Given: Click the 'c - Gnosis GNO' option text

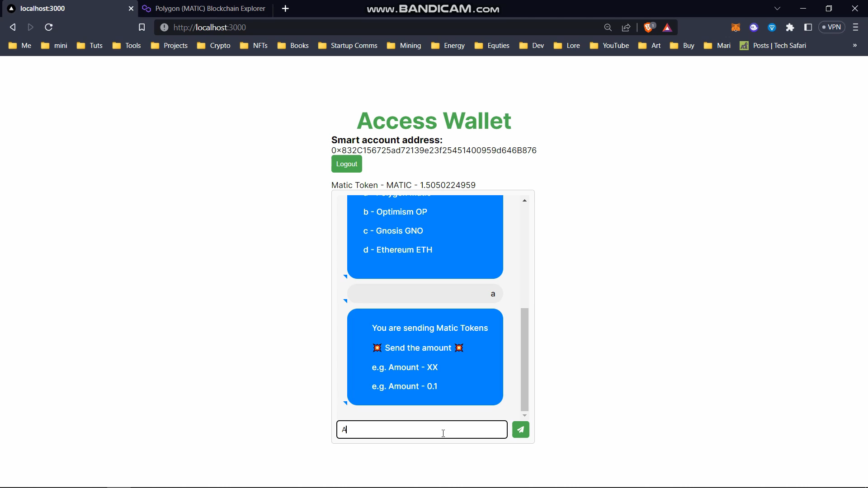Looking at the screenshot, I should click(x=393, y=231).
